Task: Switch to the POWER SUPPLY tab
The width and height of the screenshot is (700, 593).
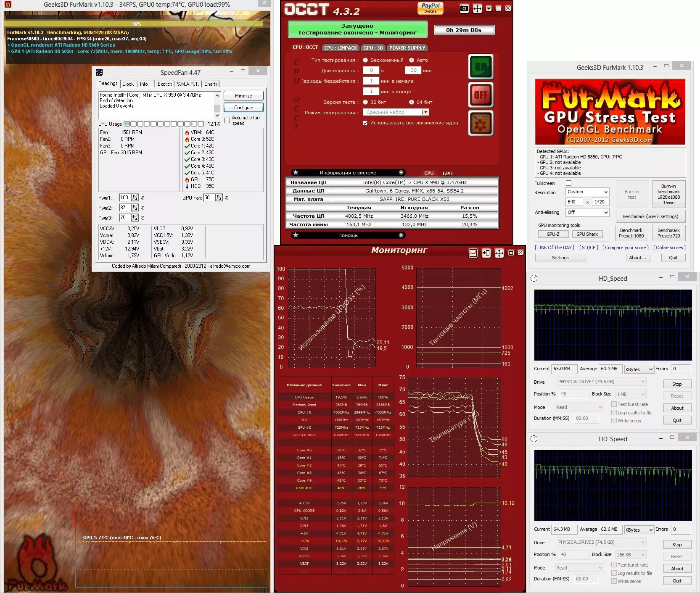Action: 407,48
